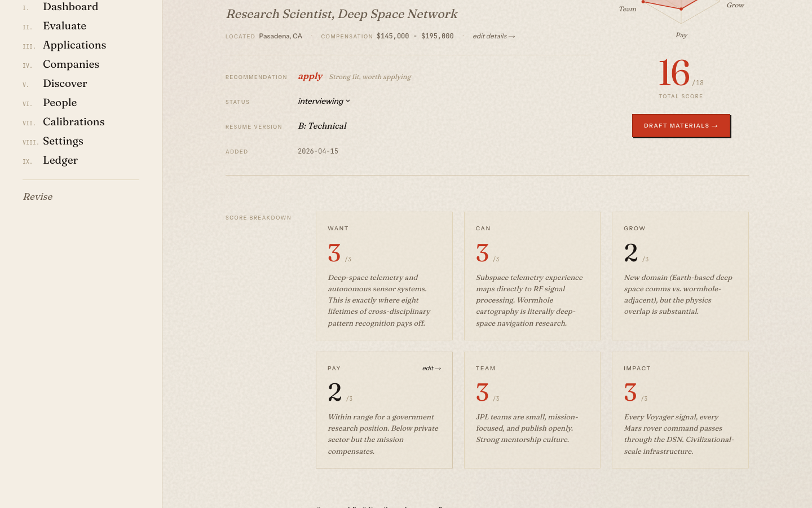Screen dimensions: 812x508
Task: Open Applications in the sidebar
Action: point(74,45)
